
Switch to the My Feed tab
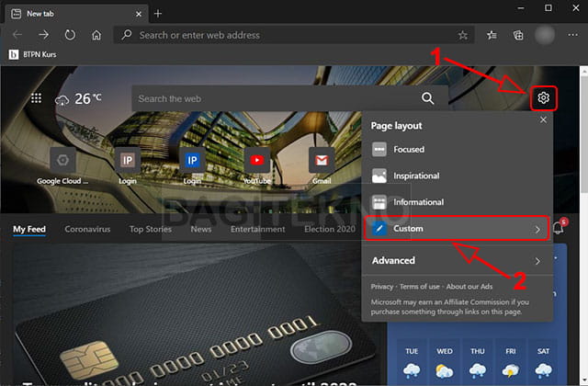tap(29, 229)
